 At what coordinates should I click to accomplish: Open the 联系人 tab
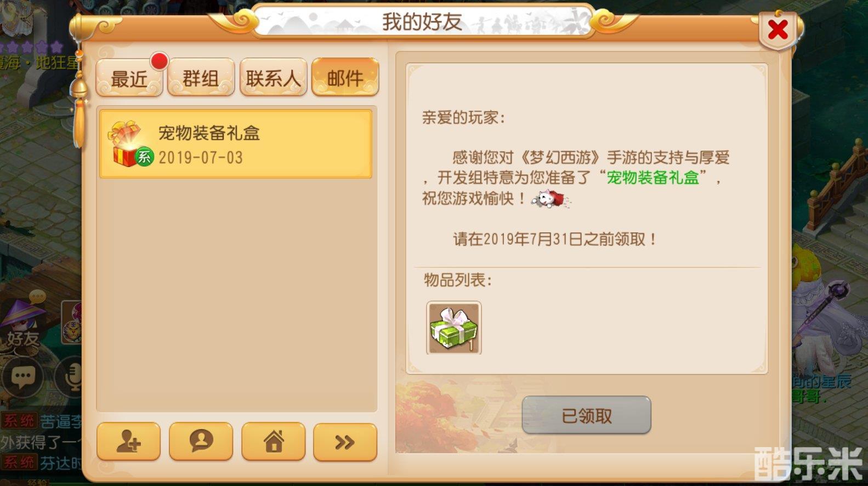[273, 77]
